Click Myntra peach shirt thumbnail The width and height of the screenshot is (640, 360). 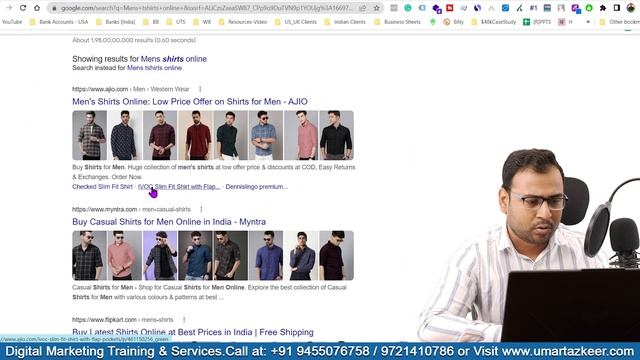point(124,256)
